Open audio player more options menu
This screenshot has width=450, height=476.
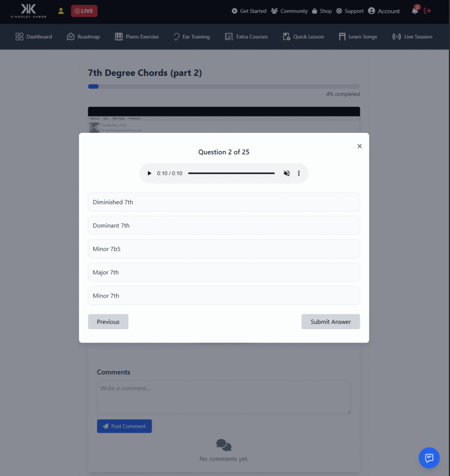pos(299,173)
